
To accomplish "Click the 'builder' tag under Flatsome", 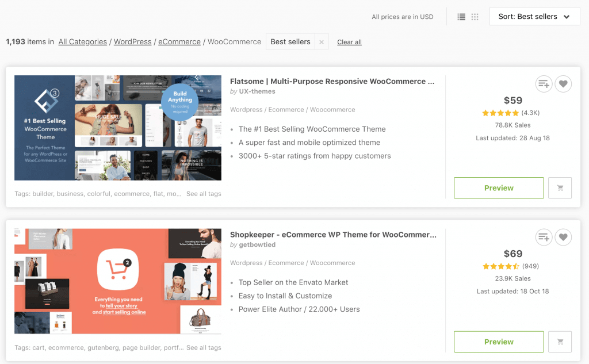I will coord(43,194).
